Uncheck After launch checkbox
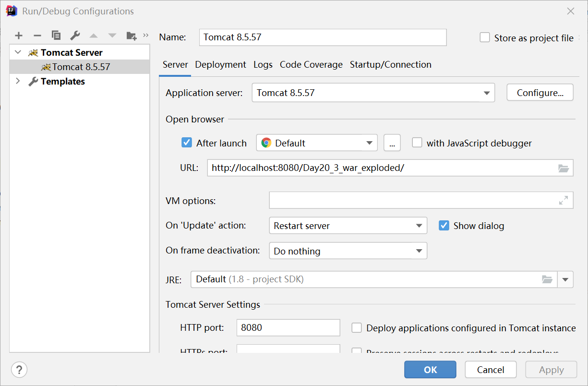The height and width of the screenshot is (386, 588). pyautogui.click(x=187, y=143)
